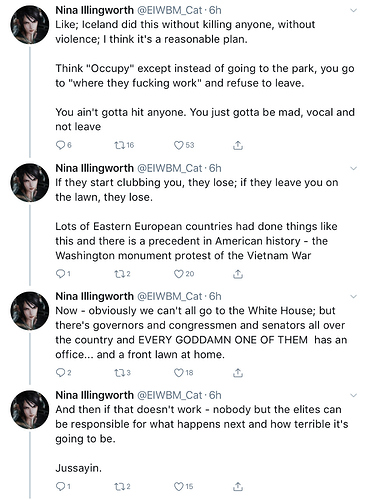Viewport: 367px width, 500px height.
Task: Like the tweet with 53 likes
Action: [179, 145]
